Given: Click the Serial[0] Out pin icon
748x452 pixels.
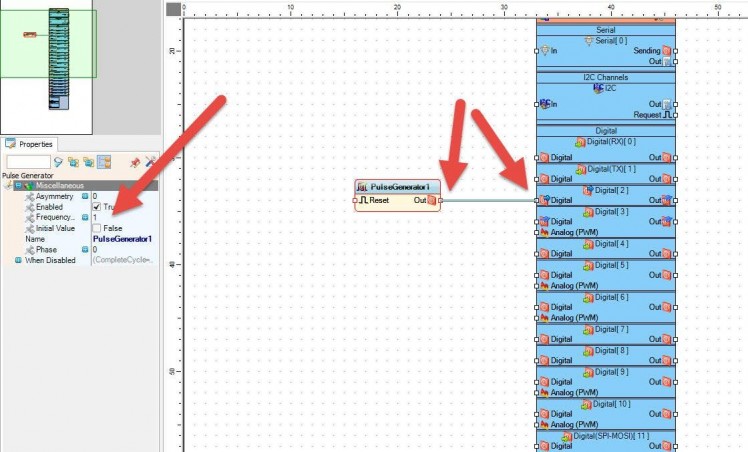Looking at the screenshot, I should [666, 62].
